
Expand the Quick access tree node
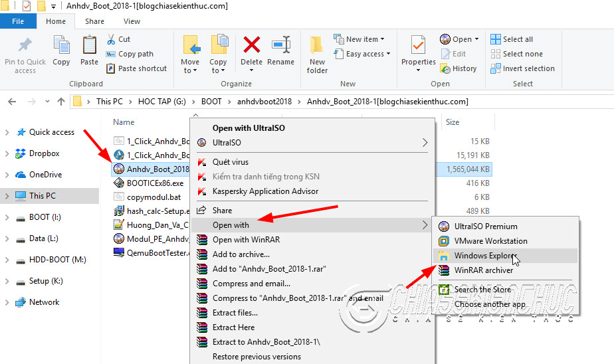pyautogui.click(x=7, y=132)
